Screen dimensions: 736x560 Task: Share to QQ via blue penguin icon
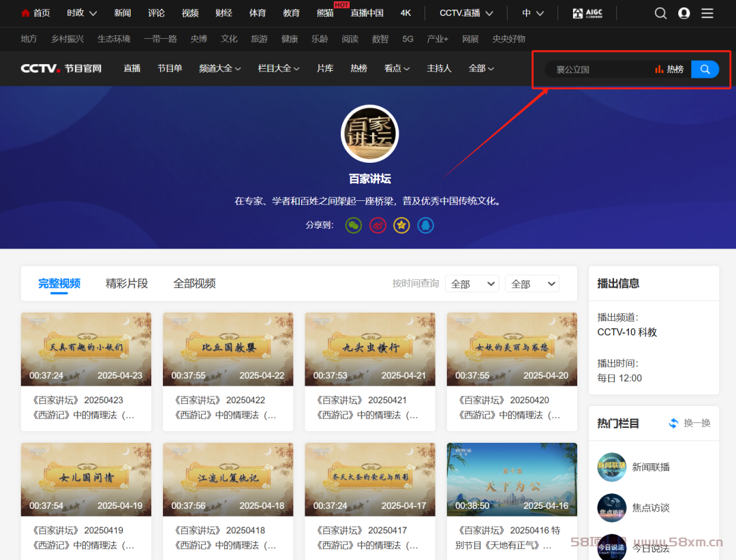426,225
